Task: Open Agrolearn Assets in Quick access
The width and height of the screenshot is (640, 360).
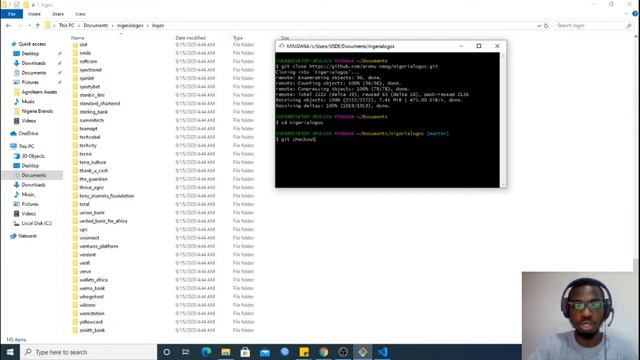Action: tap(39, 92)
